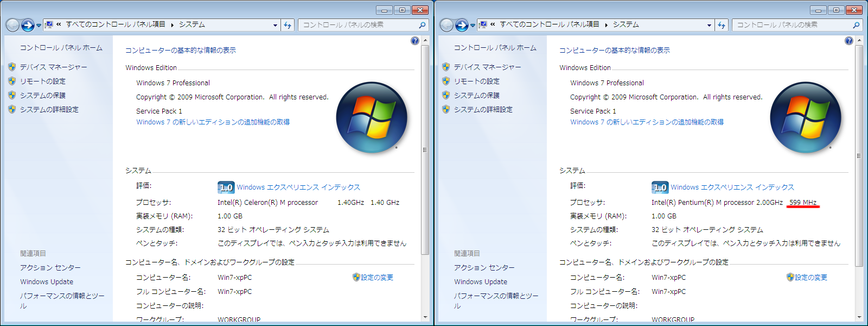This screenshot has height=326, width=868.
Task: Open Windows Update in the Pentium window
Action: [481, 282]
